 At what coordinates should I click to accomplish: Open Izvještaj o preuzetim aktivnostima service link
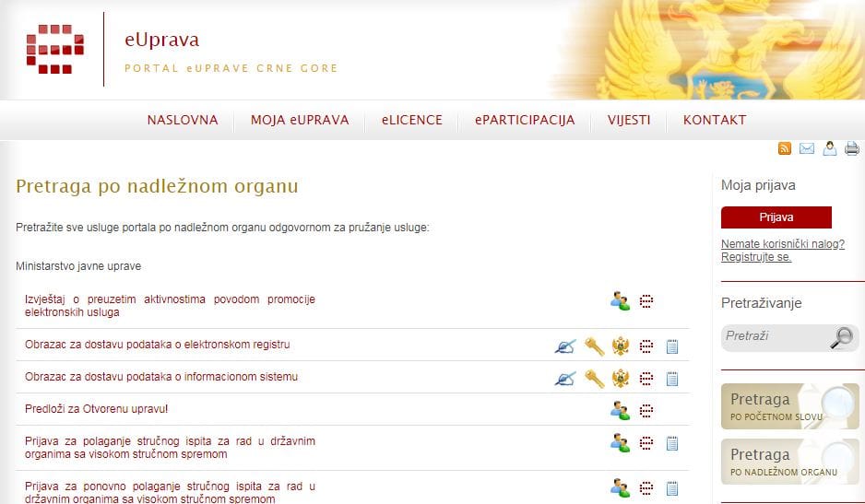point(170,306)
